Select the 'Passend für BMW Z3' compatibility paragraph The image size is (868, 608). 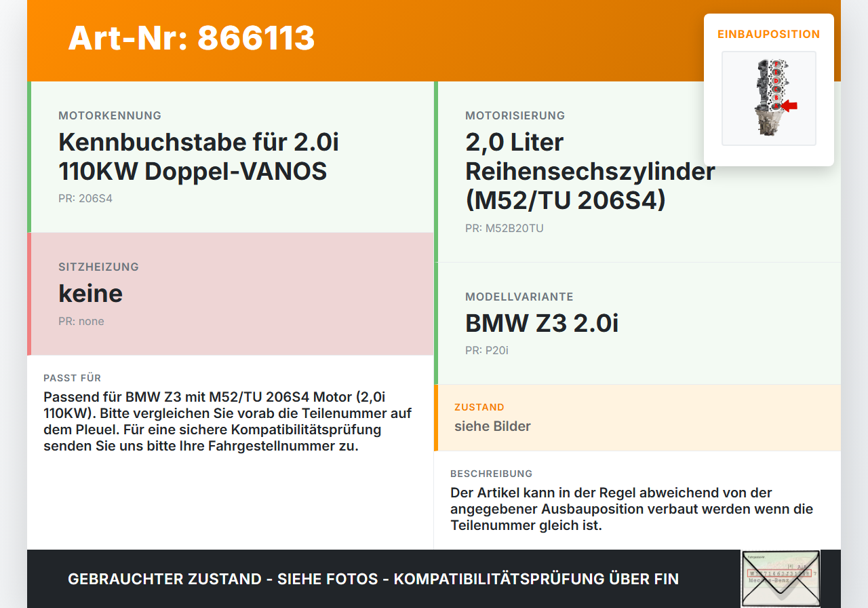click(x=228, y=421)
